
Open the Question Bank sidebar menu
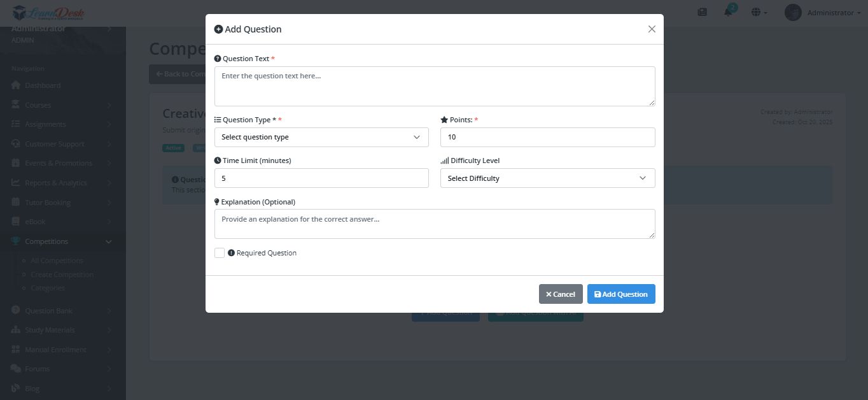tap(48, 311)
